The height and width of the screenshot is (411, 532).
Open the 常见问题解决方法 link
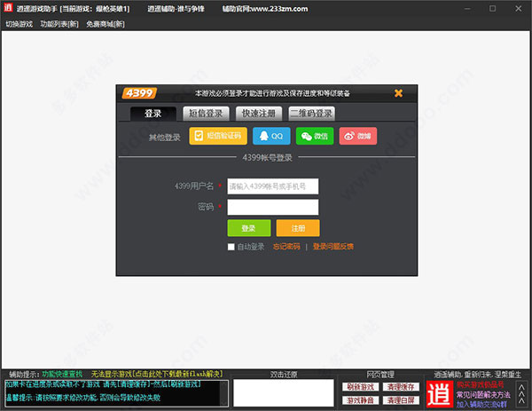(483, 395)
